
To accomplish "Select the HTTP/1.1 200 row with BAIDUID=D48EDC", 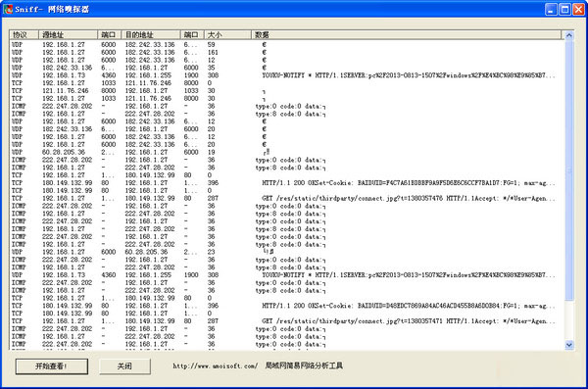I will 287,306.
